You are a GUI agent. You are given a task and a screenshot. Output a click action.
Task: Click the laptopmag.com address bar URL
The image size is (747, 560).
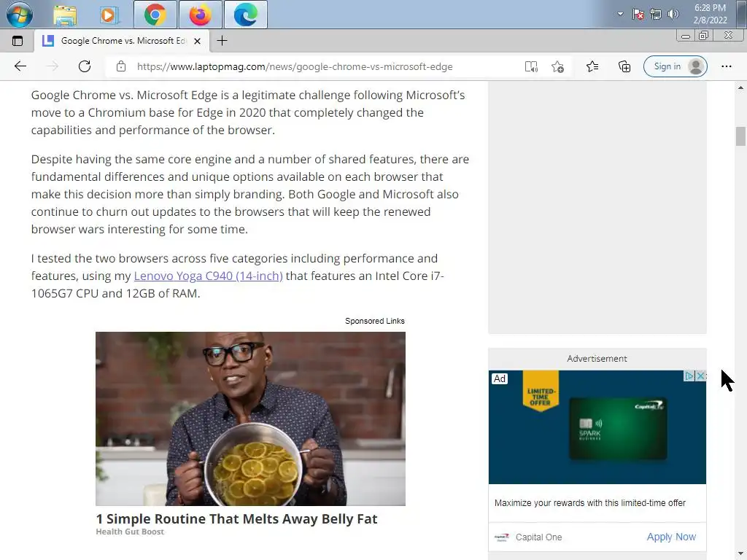[295, 66]
